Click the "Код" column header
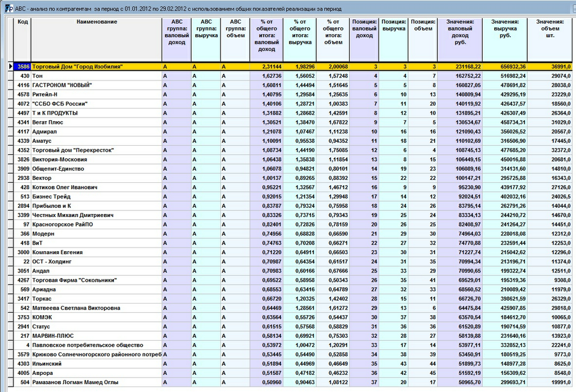576x392 pixels. click(23, 40)
